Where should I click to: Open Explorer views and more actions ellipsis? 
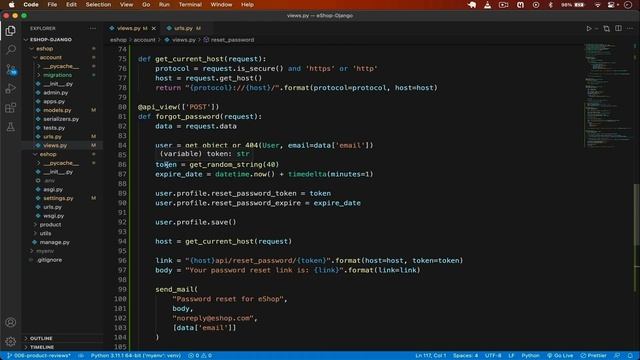[x=93, y=29]
